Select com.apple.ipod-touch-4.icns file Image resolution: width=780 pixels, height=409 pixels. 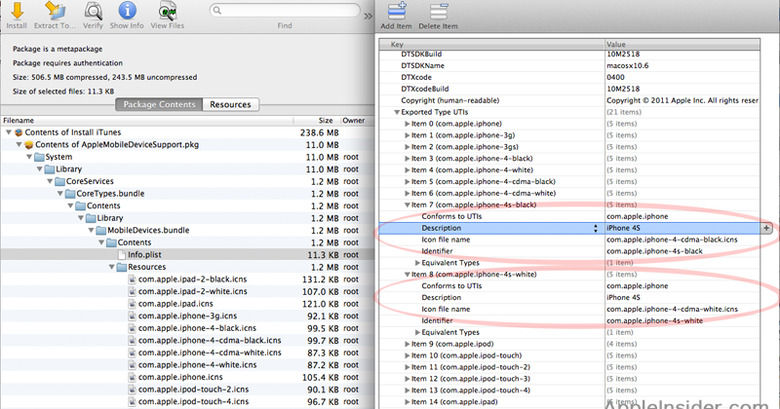[x=187, y=402]
